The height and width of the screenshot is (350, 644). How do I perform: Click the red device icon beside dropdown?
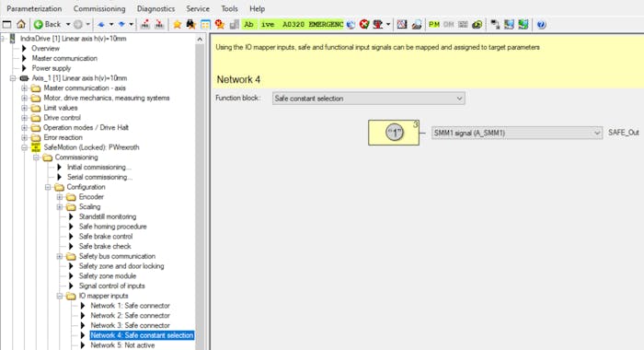[377, 24]
